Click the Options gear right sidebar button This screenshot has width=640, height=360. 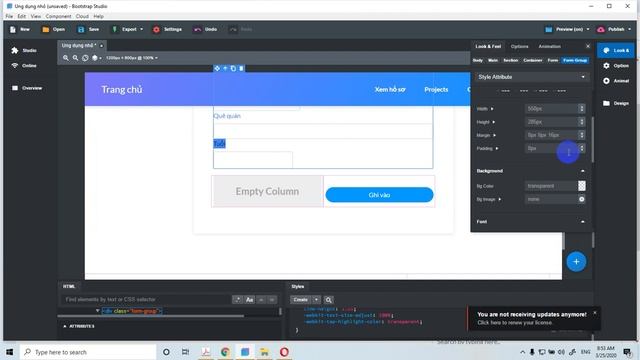616,66
